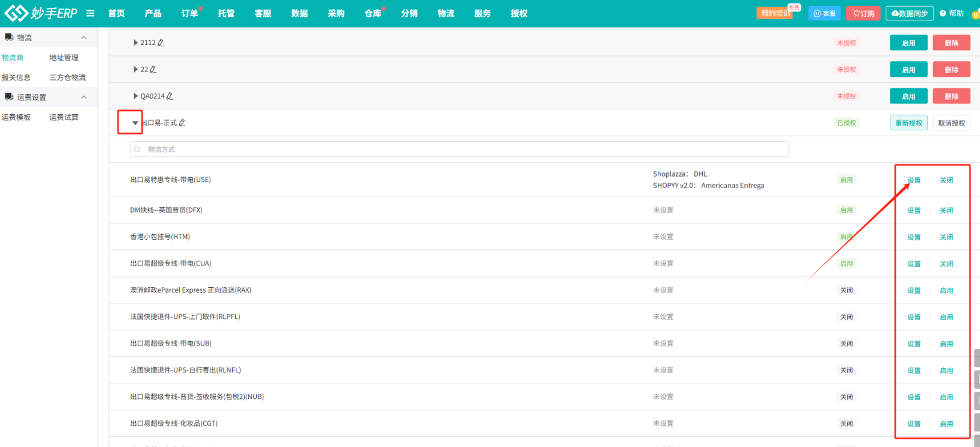
Task: Open the 仓库 top menu
Action: (x=372, y=13)
